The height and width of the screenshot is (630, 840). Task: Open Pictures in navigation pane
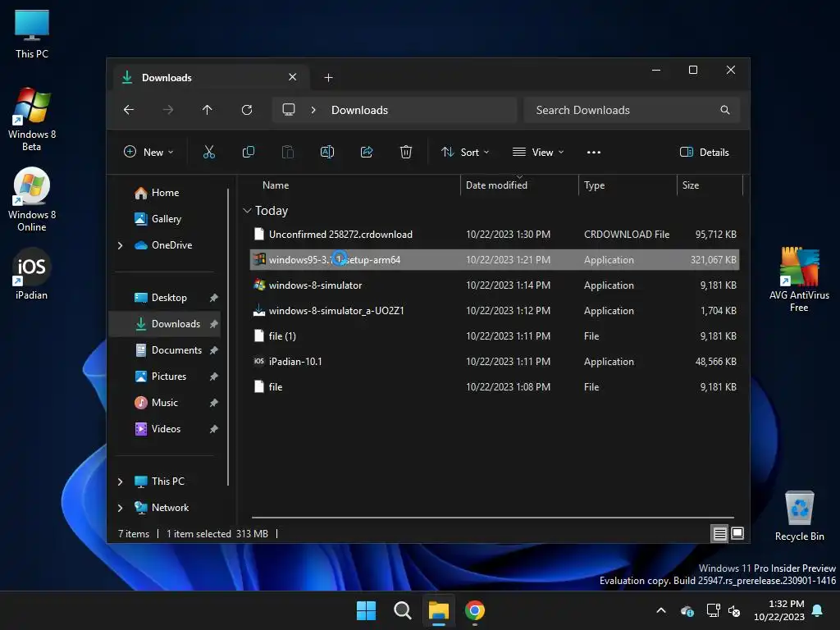[167, 377]
